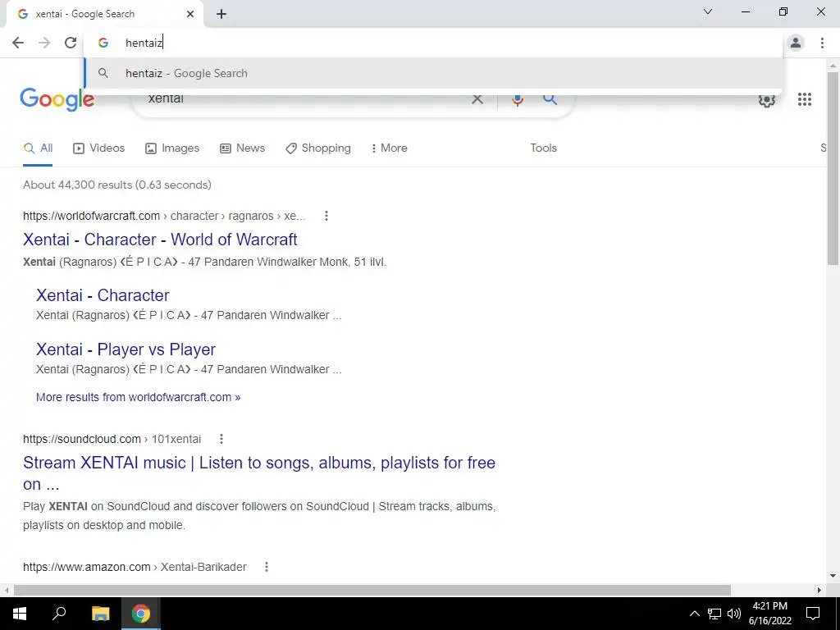Screen dimensions: 840x630
Task: Click the vertical scrollbar thumb
Action: click(x=833, y=168)
